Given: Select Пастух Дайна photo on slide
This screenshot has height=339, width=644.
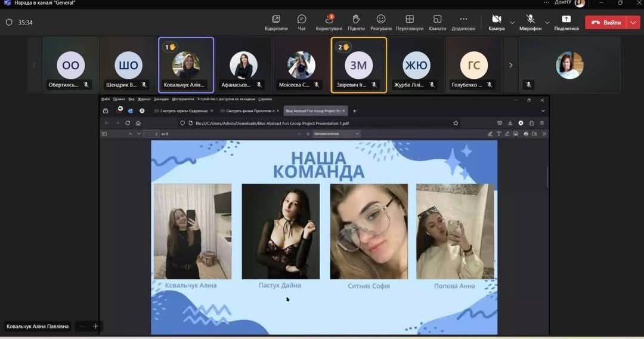Looking at the screenshot, I should (280, 232).
